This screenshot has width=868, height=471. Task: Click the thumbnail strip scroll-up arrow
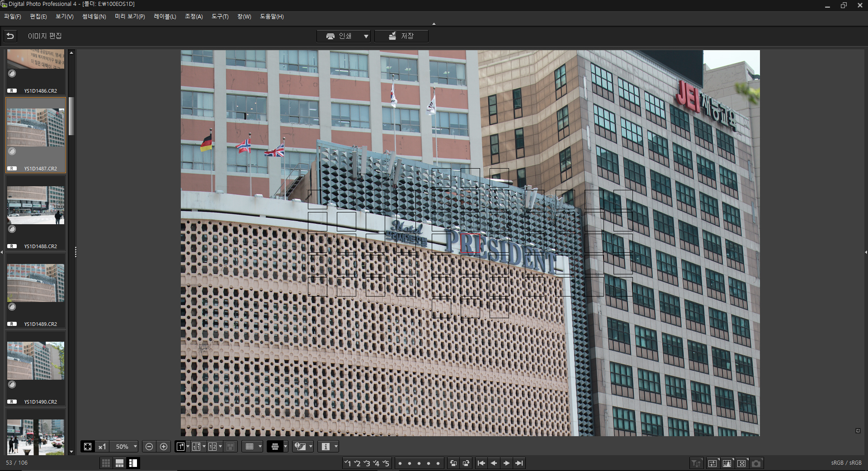point(71,53)
